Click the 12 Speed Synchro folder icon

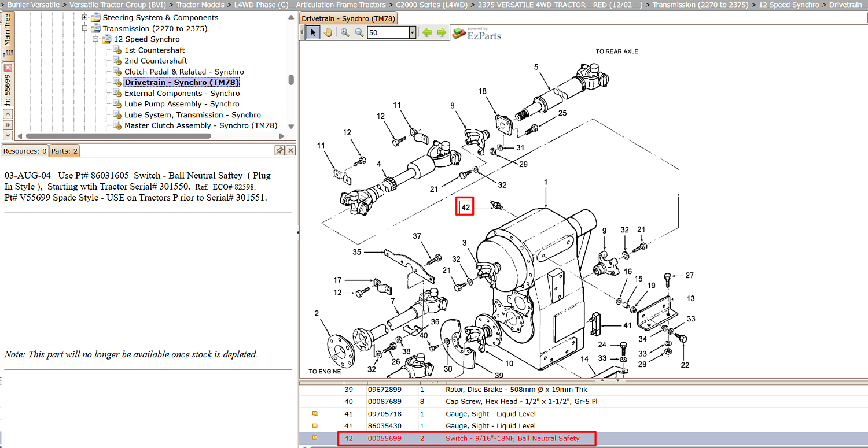(106, 39)
